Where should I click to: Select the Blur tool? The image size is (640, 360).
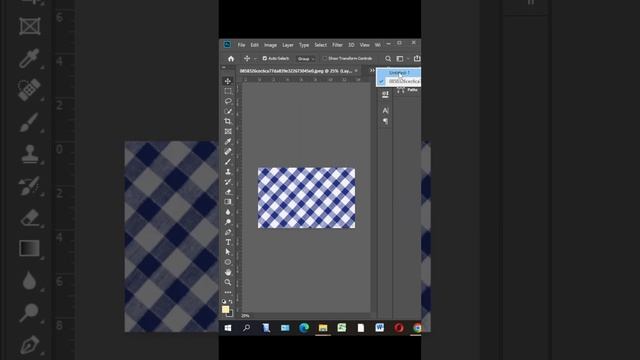click(228, 212)
